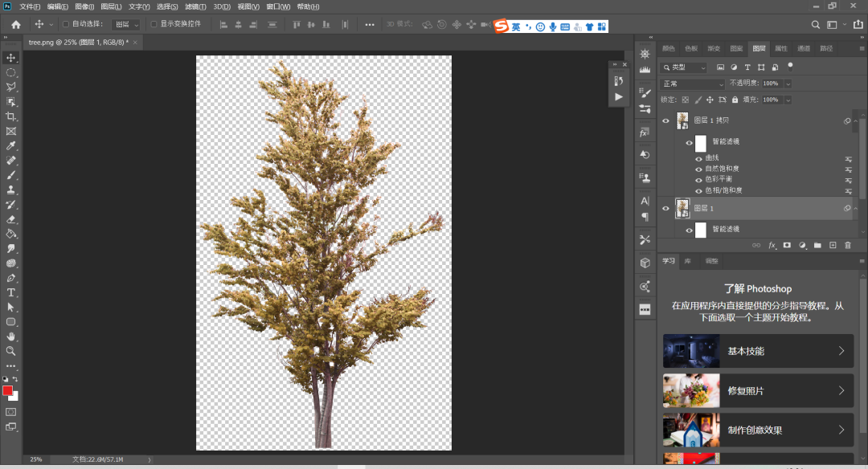Pick the Horizontal Type tool
The height and width of the screenshot is (469, 868).
point(11,292)
